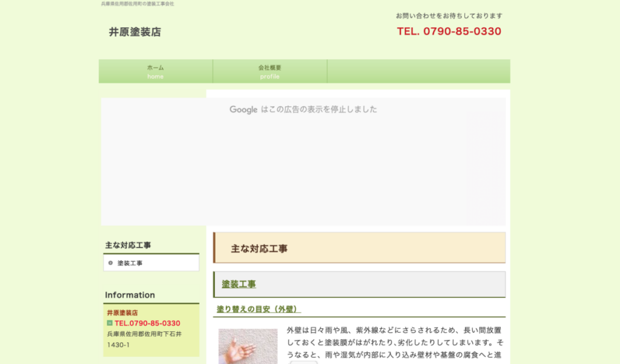Click the green phone icon in Information box
The image size is (620, 364).
pyautogui.click(x=110, y=323)
